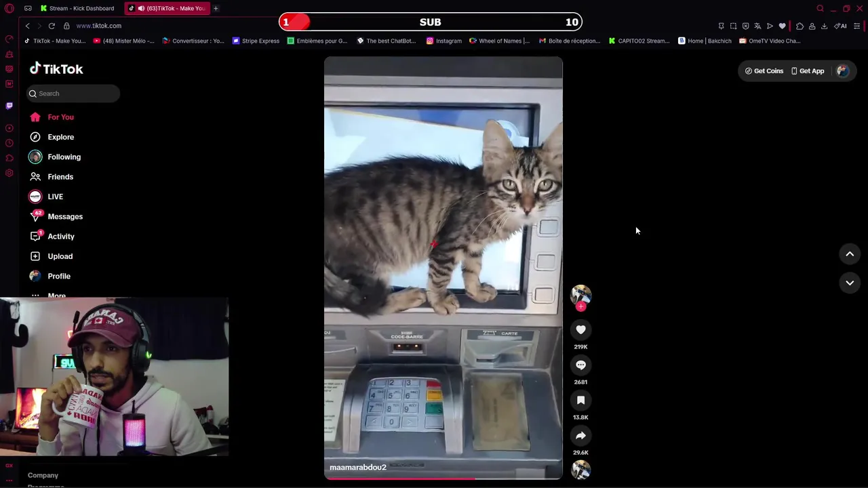Open the Aria AI toolbar button
Viewport: 868px width, 488px height.
(840, 26)
